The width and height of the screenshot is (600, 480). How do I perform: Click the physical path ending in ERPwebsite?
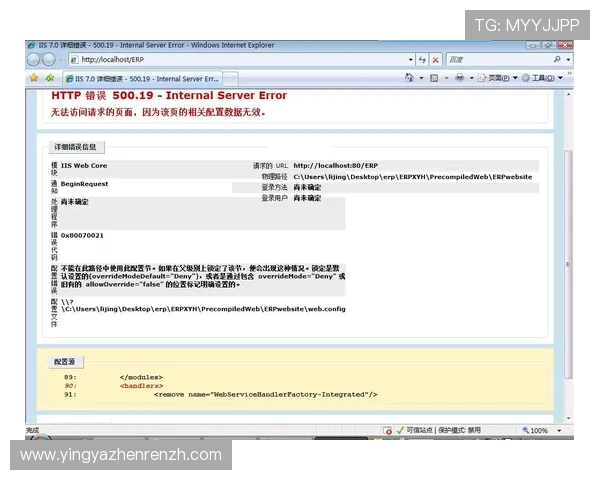pyautogui.click(x=412, y=177)
